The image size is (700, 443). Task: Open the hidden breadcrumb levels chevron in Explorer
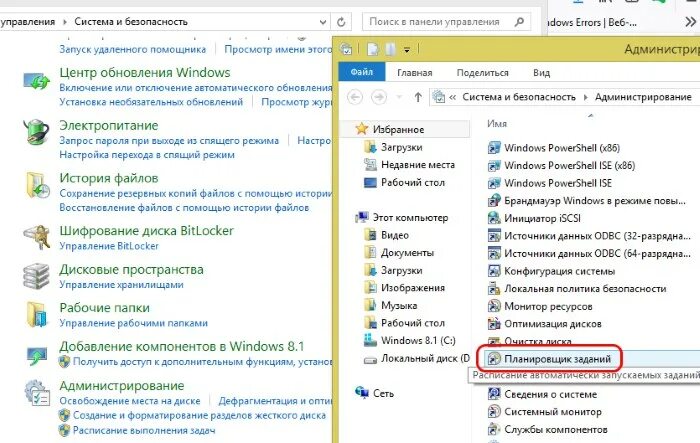click(x=452, y=97)
